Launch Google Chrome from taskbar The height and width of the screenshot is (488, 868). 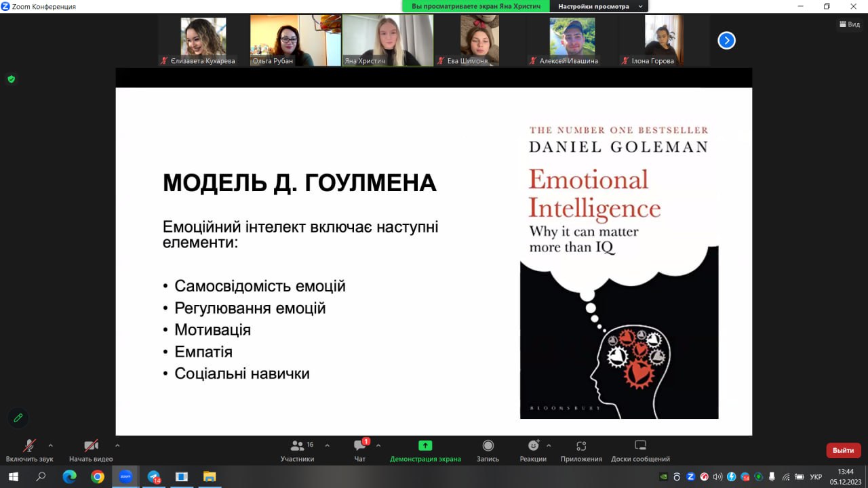[x=97, y=476]
